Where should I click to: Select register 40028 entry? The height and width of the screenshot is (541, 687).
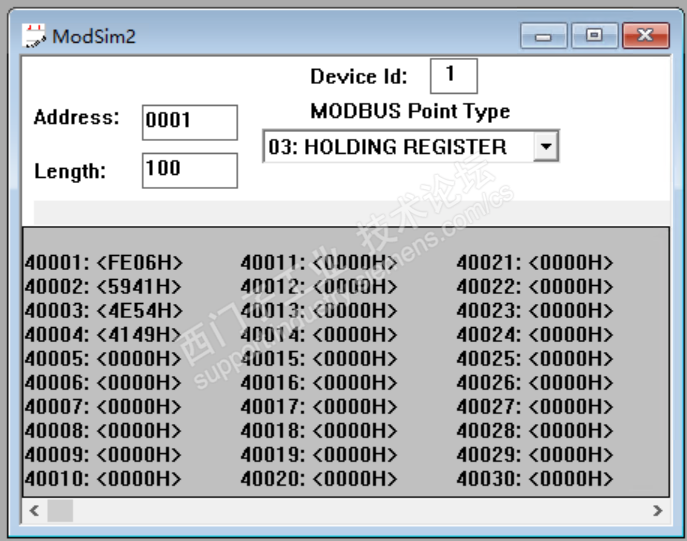[x=535, y=431]
